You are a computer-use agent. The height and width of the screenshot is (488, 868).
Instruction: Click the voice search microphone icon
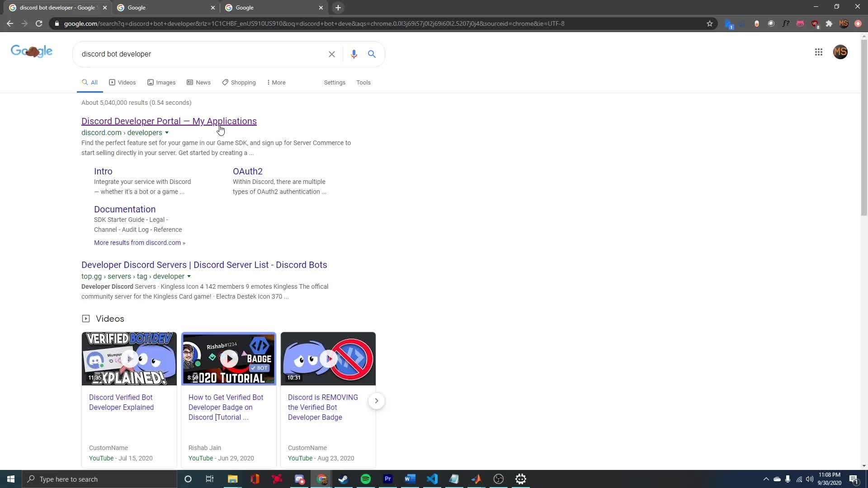pyautogui.click(x=354, y=54)
